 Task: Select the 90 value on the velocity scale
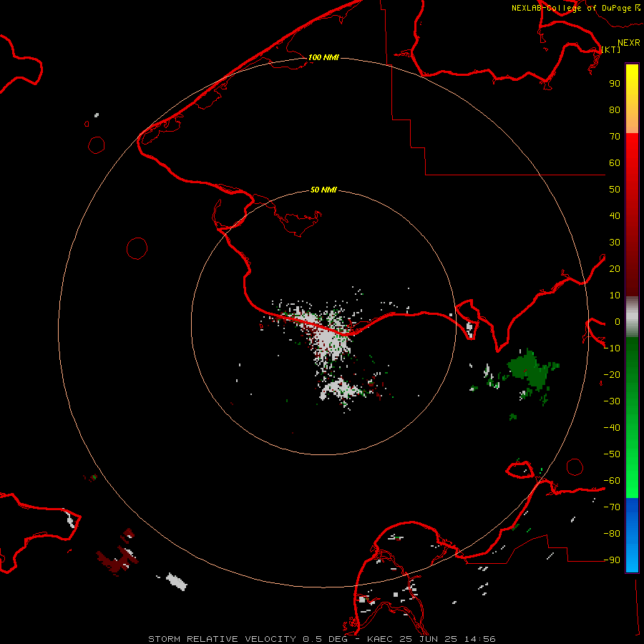tap(615, 84)
